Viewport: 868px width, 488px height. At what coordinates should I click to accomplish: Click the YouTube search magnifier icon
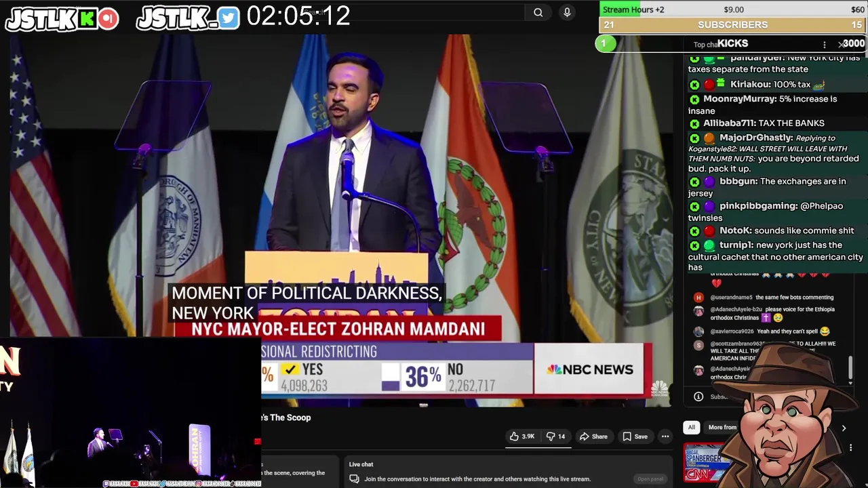[538, 12]
